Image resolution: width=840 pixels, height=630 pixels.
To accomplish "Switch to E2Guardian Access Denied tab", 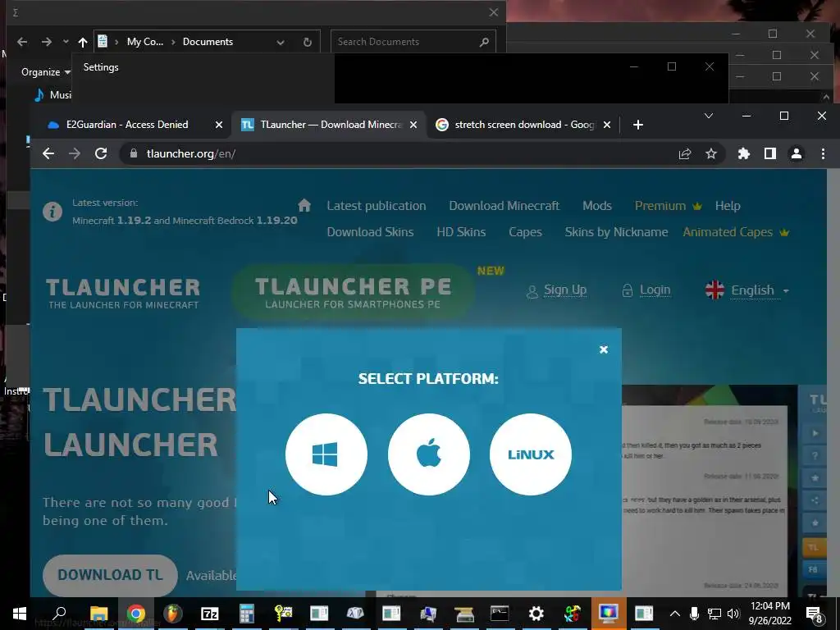I will 127,125.
